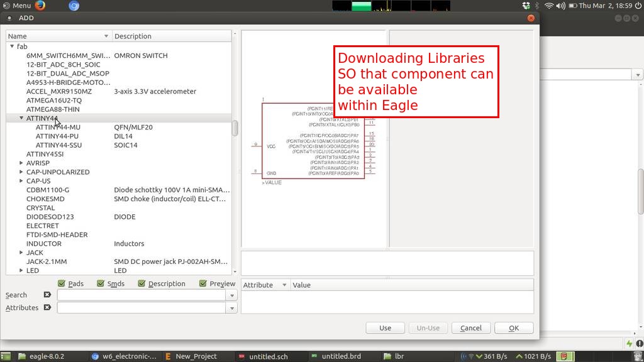Focus the Attributes input field

(142, 308)
